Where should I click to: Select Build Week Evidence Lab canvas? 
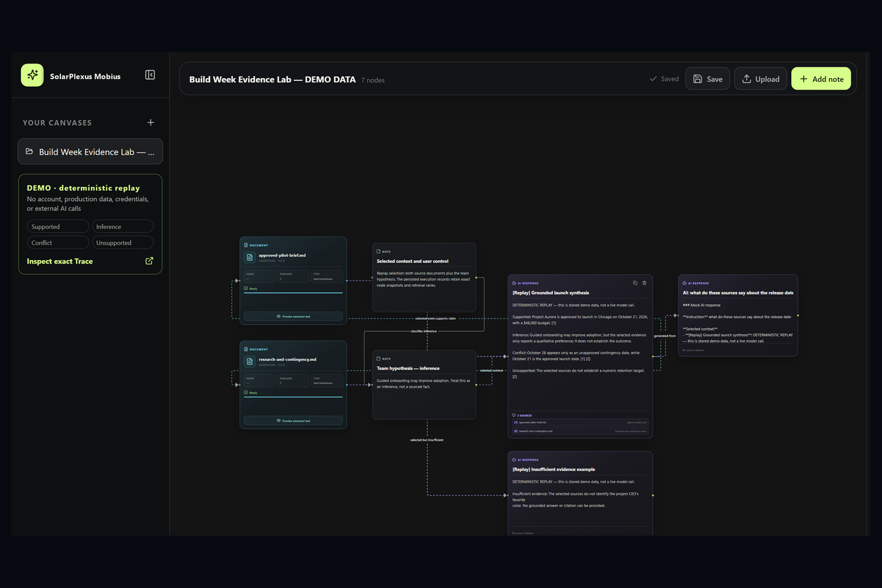[90, 152]
